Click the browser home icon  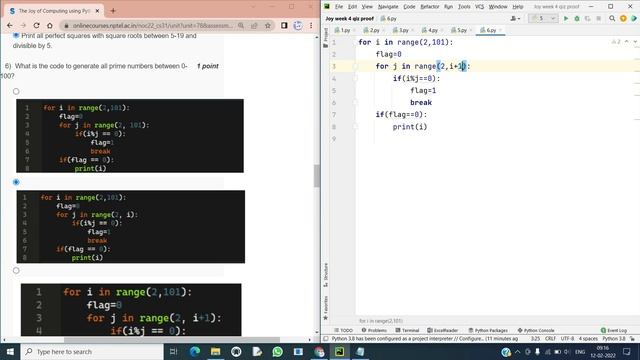pyautogui.click(x=50, y=25)
